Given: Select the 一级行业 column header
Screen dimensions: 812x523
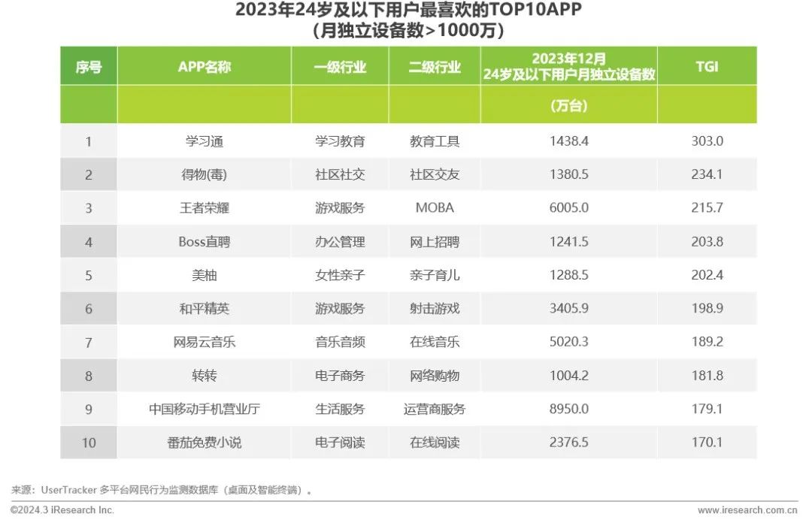Looking at the screenshot, I should [338, 66].
